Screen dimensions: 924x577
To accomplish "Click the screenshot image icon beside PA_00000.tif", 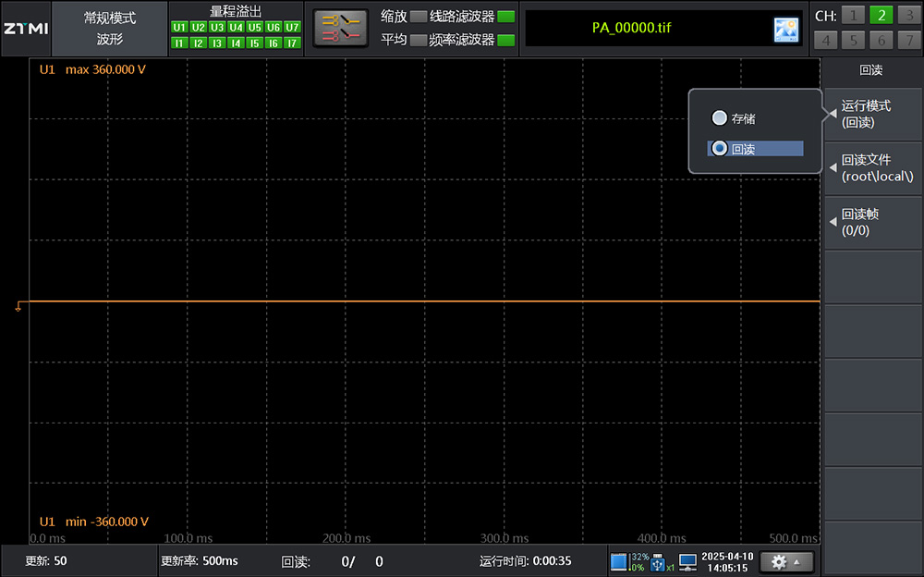I will tap(785, 30).
